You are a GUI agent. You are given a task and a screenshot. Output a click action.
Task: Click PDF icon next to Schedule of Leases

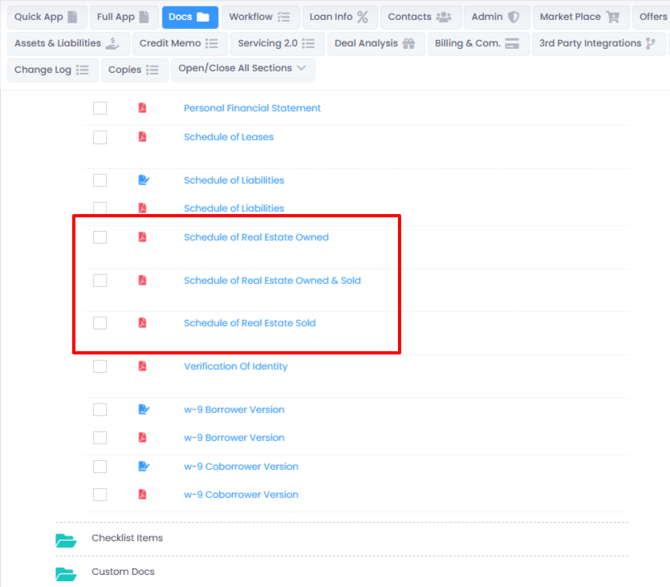142,137
